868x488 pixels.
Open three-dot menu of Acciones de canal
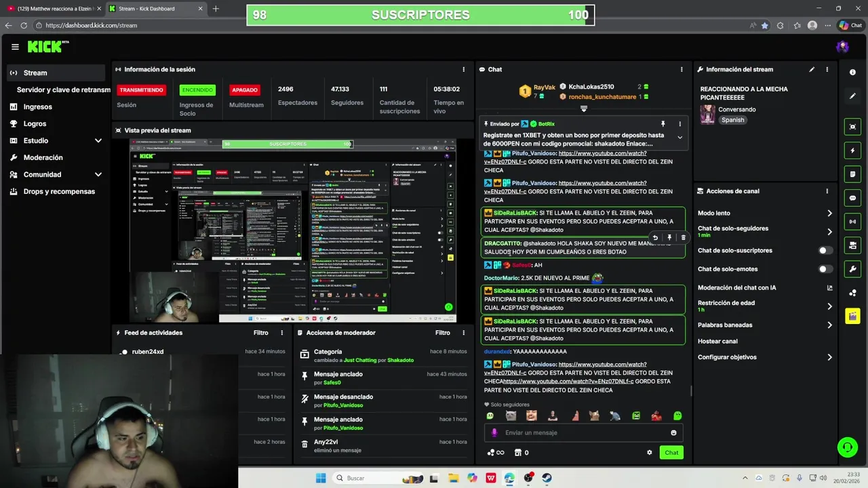point(827,191)
